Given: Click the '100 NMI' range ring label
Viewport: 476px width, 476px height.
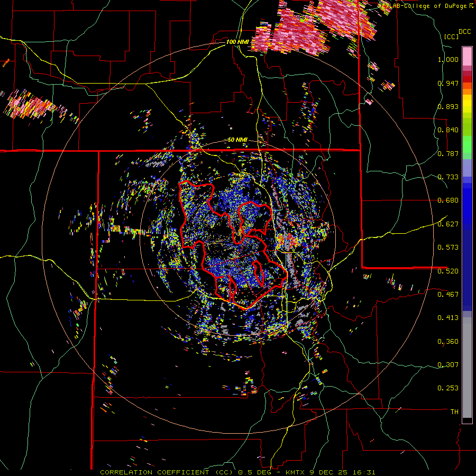Looking at the screenshot, I should click(x=237, y=42).
